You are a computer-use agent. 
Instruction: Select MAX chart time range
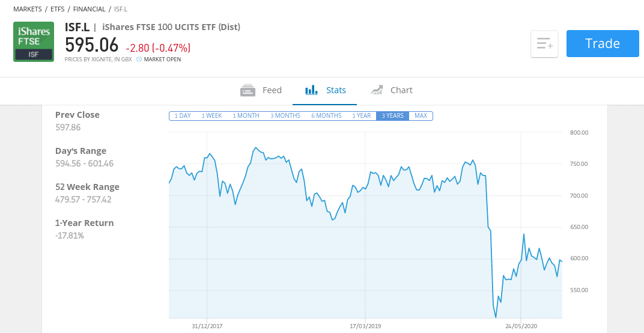pos(421,115)
